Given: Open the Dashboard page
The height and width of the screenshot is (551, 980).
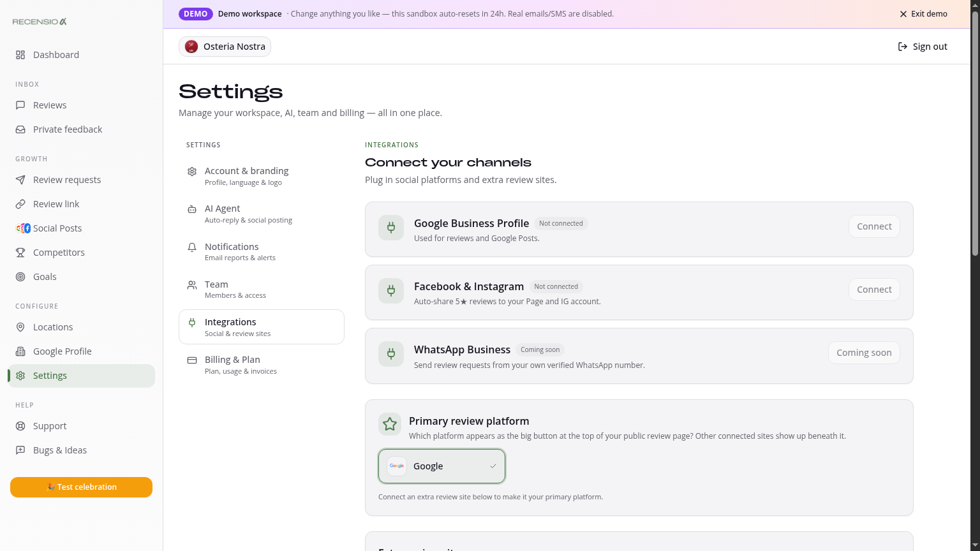Looking at the screenshot, I should (81, 55).
